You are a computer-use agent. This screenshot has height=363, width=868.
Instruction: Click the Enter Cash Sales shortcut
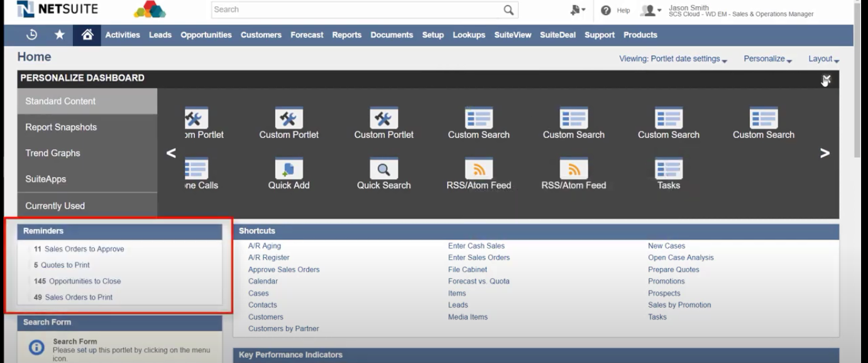tap(476, 246)
